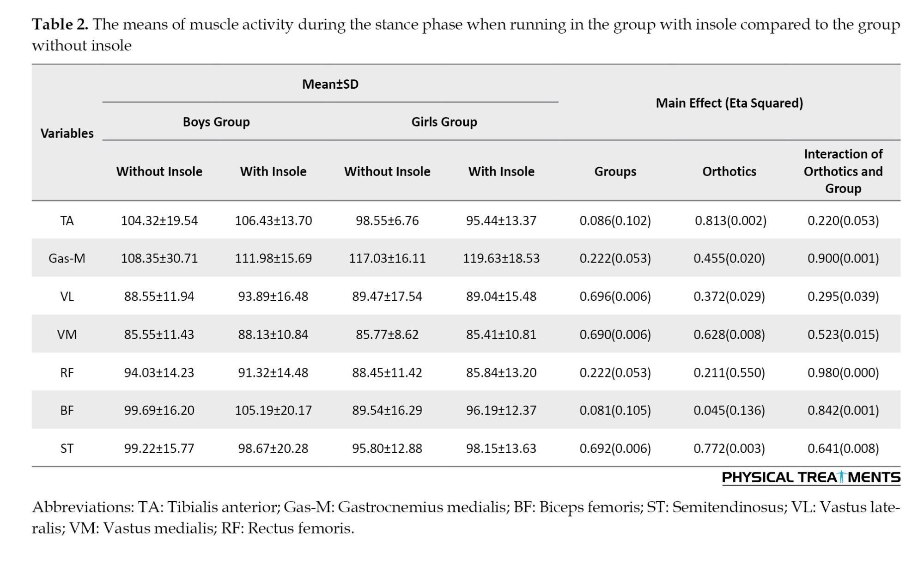Screen dimensions: 924x565
Task: Select "Interaction of Orthotics and Group" header
Action: click(843, 171)
